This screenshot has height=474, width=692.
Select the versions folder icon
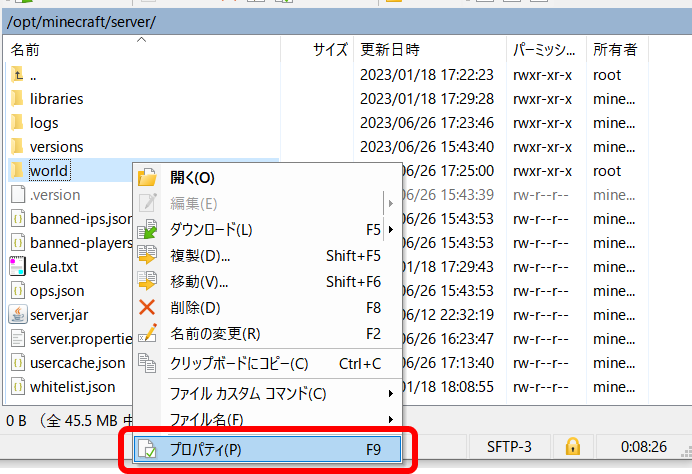pos(17,147)
